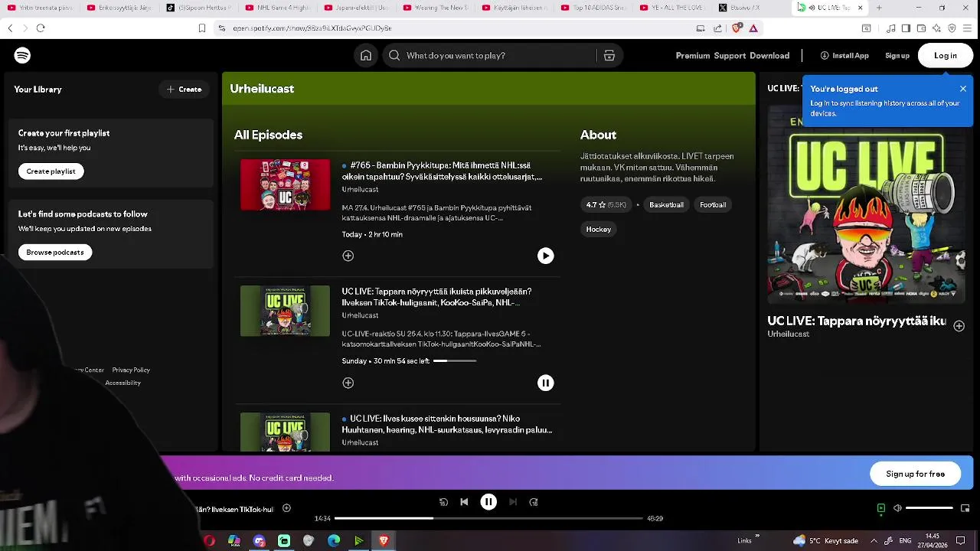The image size is (980, 551).
Task: Add now playing episode via player bar plus
Action: coord(286,508)
